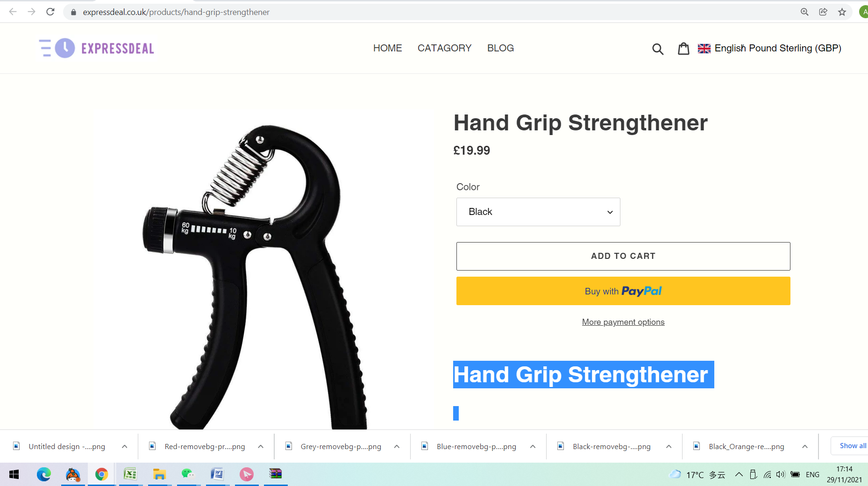Screen dimensions: 868x486
Task: Bookmark this page with the star icon
Action: pos(842,12)
